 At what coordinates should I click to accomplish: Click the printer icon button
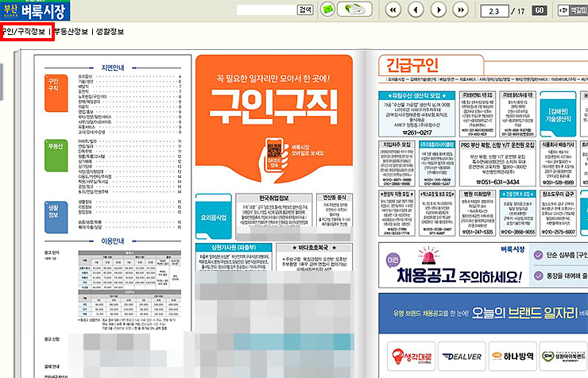click(354, 10)
